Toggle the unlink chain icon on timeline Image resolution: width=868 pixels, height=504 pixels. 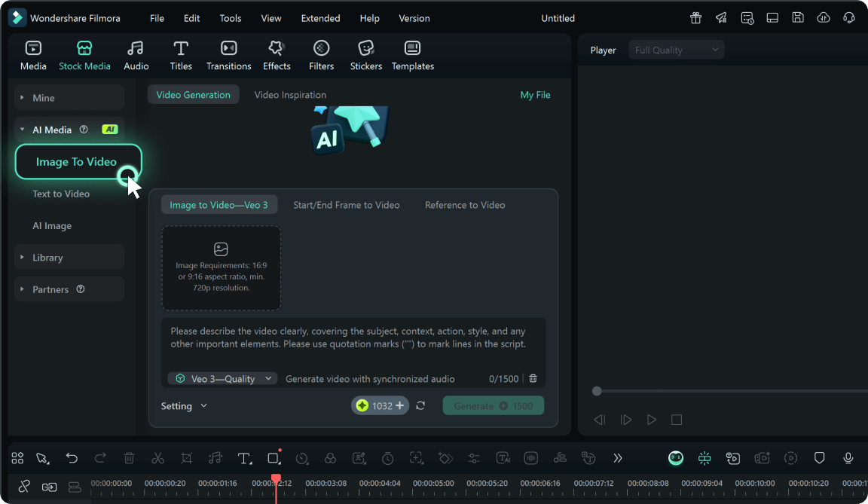24,487
